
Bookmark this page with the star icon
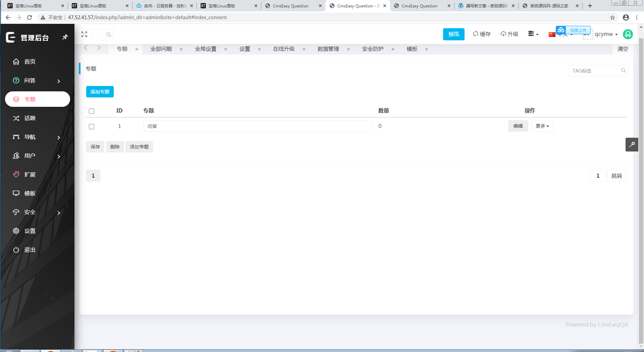click(x=612, y=17)
